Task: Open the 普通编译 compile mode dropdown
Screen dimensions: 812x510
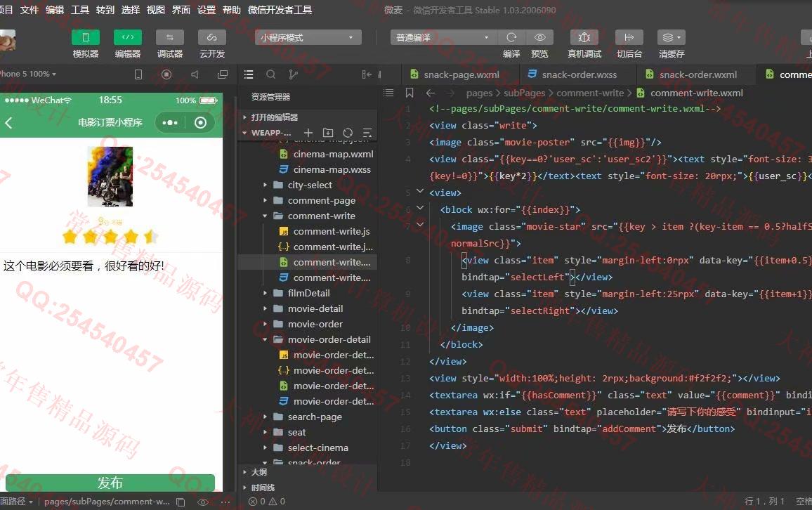Action: (443, 37)
